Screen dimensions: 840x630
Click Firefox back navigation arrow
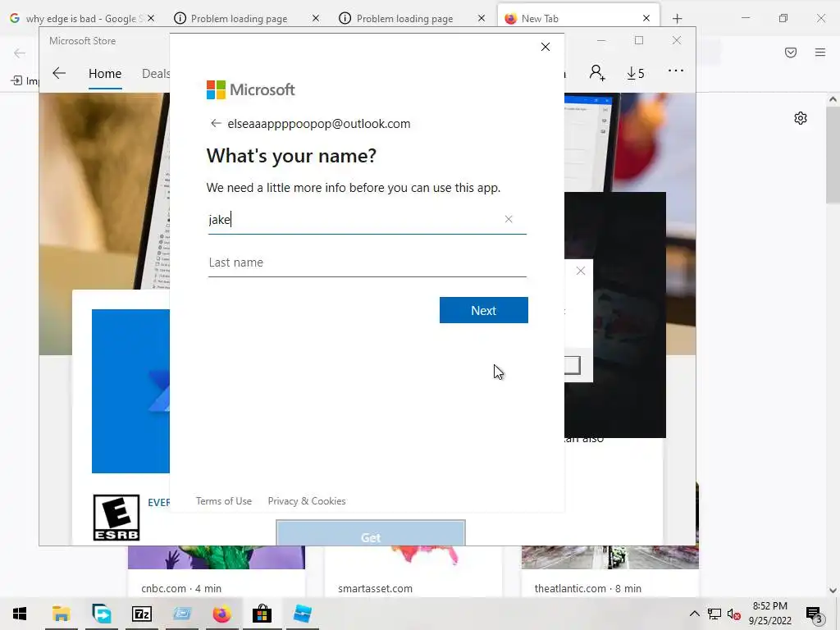coord(20,52)
